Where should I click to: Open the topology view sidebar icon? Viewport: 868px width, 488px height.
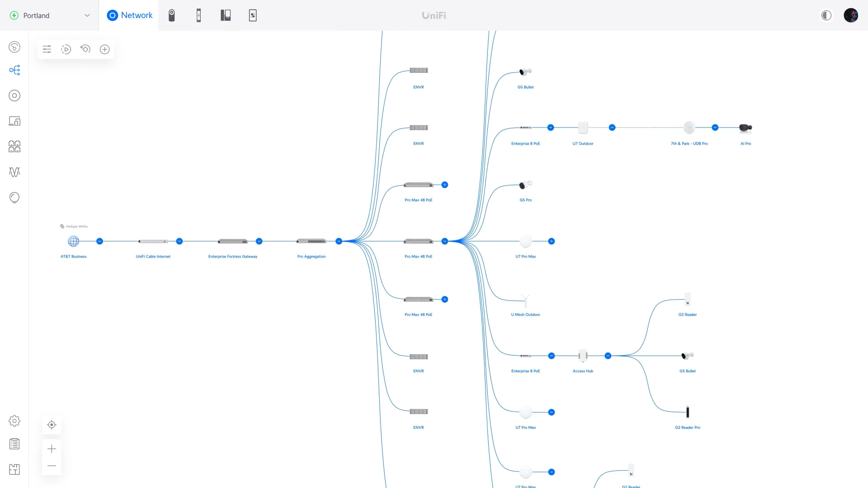point(14,70)
